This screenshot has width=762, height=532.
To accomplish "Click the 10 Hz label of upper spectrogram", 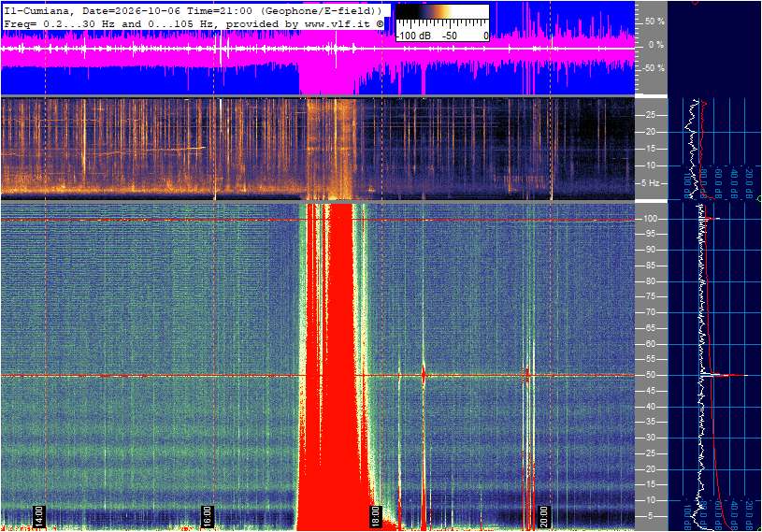I will tap(650, 165).
